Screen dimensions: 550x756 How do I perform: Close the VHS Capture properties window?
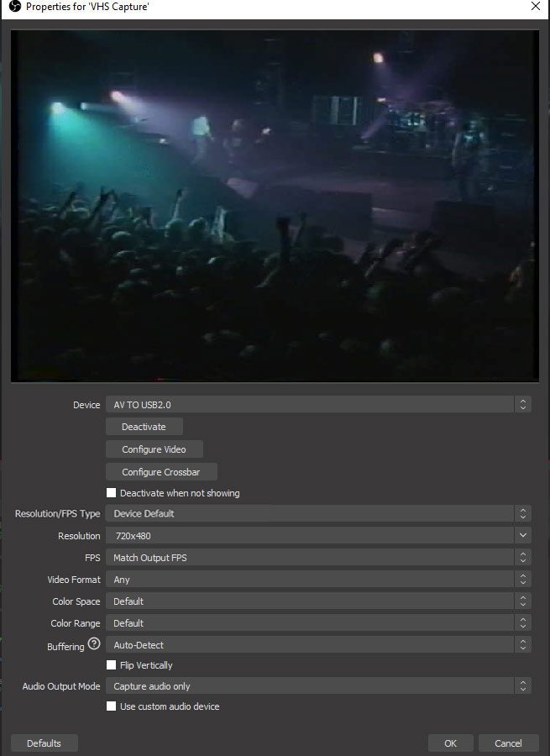pos(536,7)
